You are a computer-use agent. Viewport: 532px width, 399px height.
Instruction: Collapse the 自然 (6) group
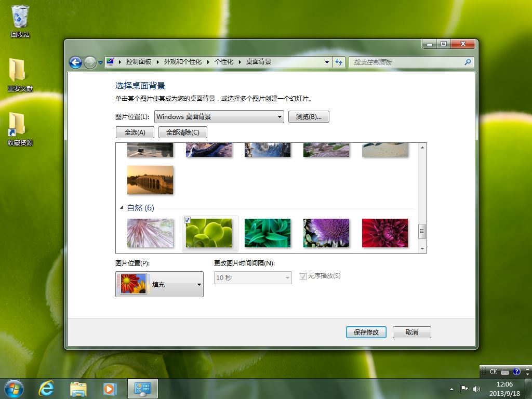click(x=122, y=207)
